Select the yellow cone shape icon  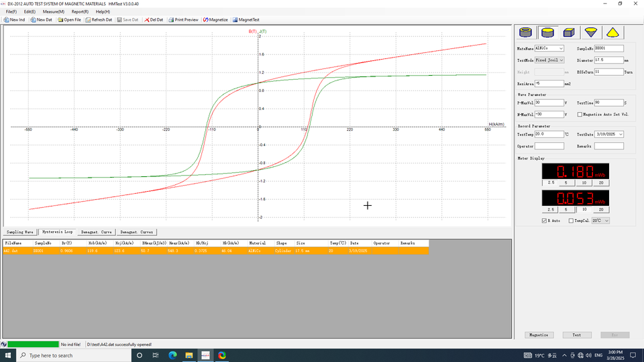[612, 32]
